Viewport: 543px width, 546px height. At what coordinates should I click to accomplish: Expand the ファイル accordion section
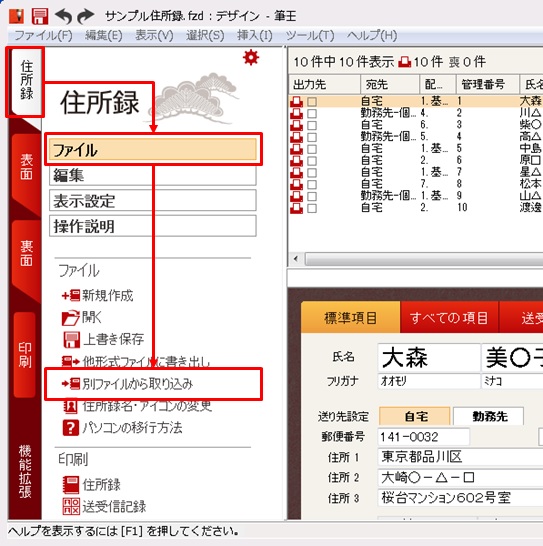point(153,149)
